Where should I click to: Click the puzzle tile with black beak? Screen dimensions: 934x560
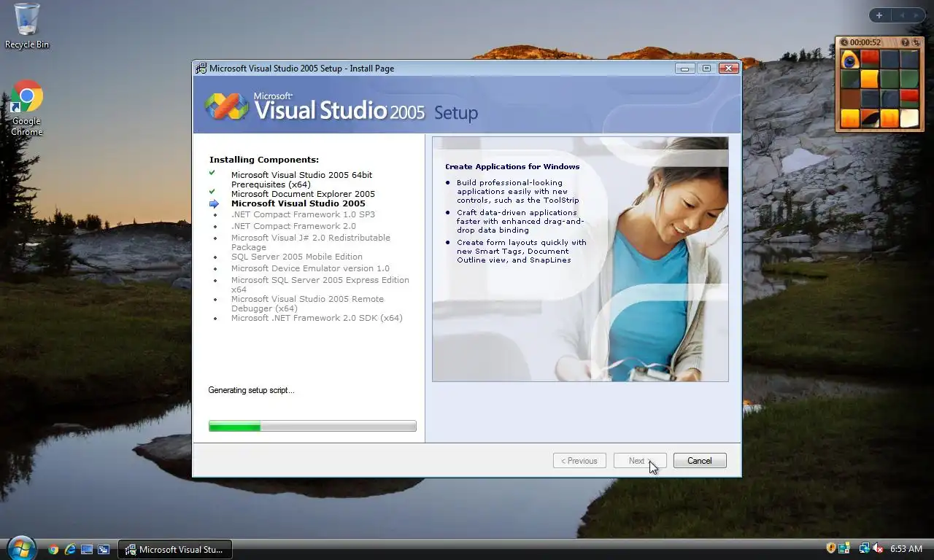tap(869, 118)
